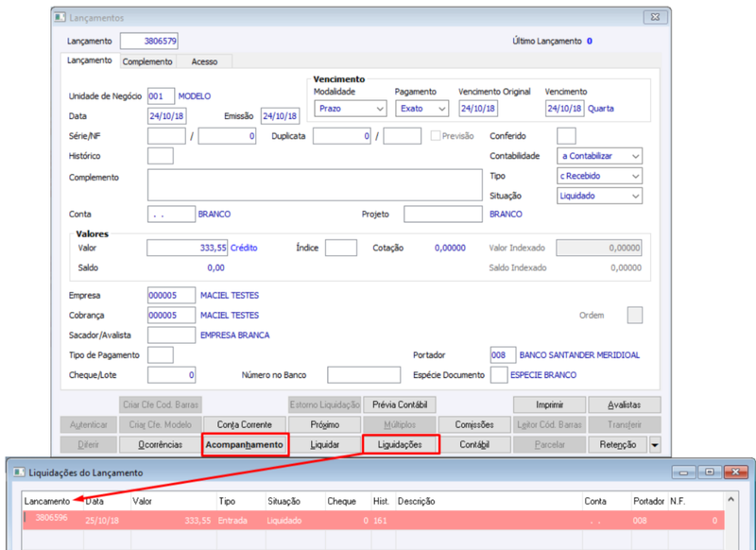Expand the Contabilidade dropdown
The image size is (756, 550).
(x=599, y=156)
